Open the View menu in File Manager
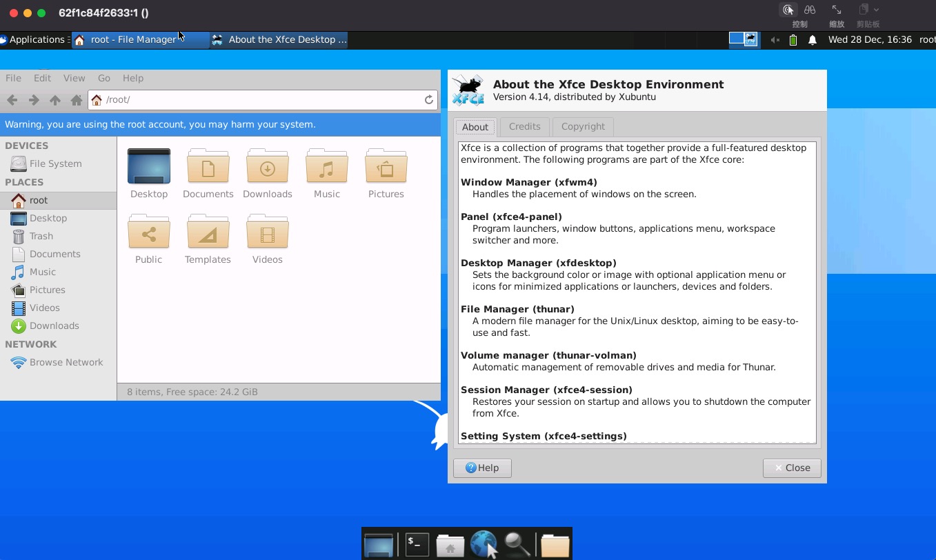 [74, 78]
